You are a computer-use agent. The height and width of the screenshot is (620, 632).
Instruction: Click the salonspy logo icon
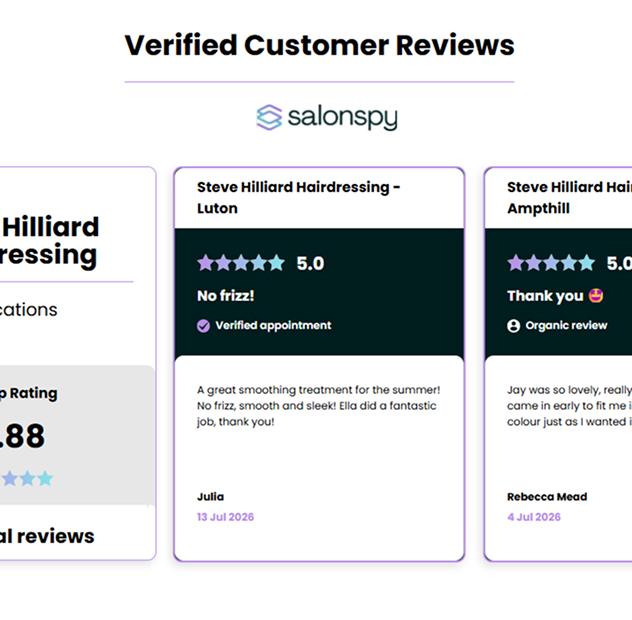point(269,117)
